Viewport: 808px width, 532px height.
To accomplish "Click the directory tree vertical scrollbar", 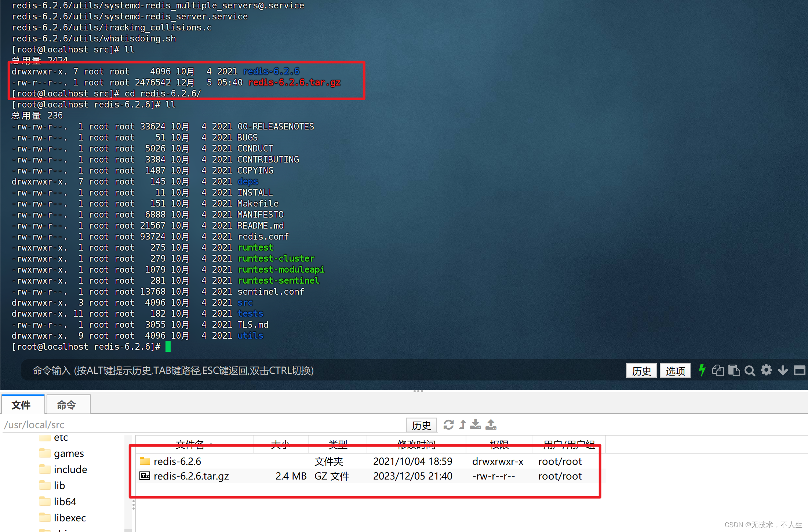I will [x=128, y=483].
